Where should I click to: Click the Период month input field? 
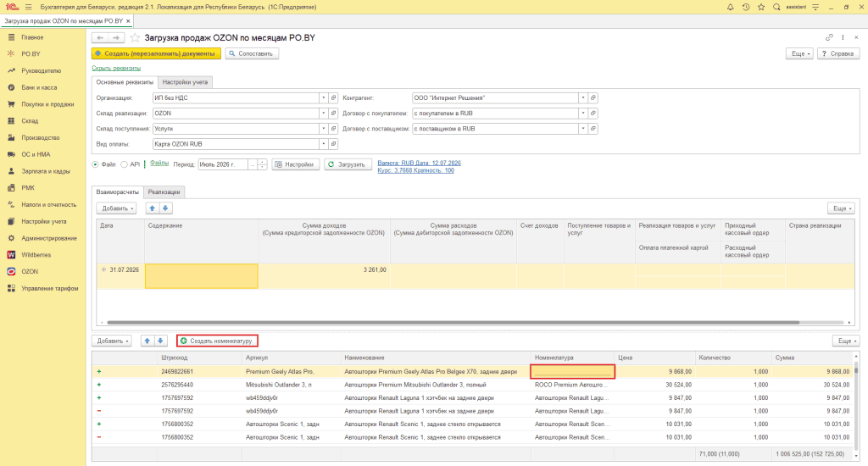click(x=223, y=164)
